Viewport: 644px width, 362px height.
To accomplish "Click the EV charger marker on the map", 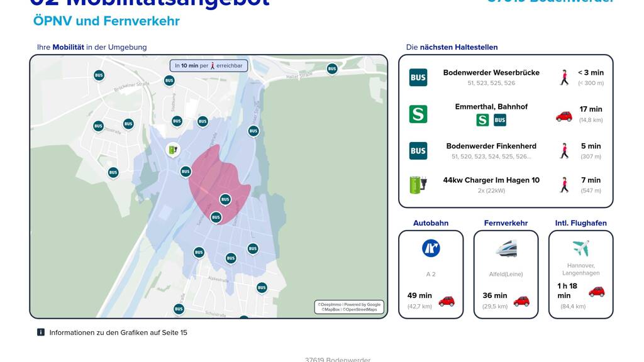I will coord(173,150).
